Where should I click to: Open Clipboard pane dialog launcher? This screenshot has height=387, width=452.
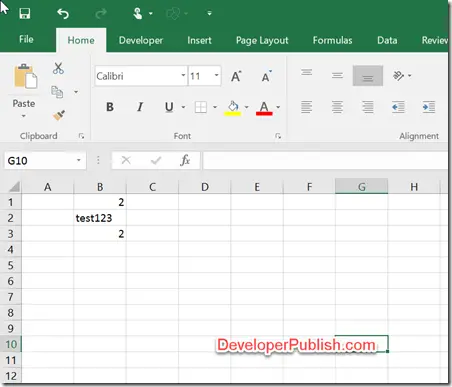coord(81,136)
